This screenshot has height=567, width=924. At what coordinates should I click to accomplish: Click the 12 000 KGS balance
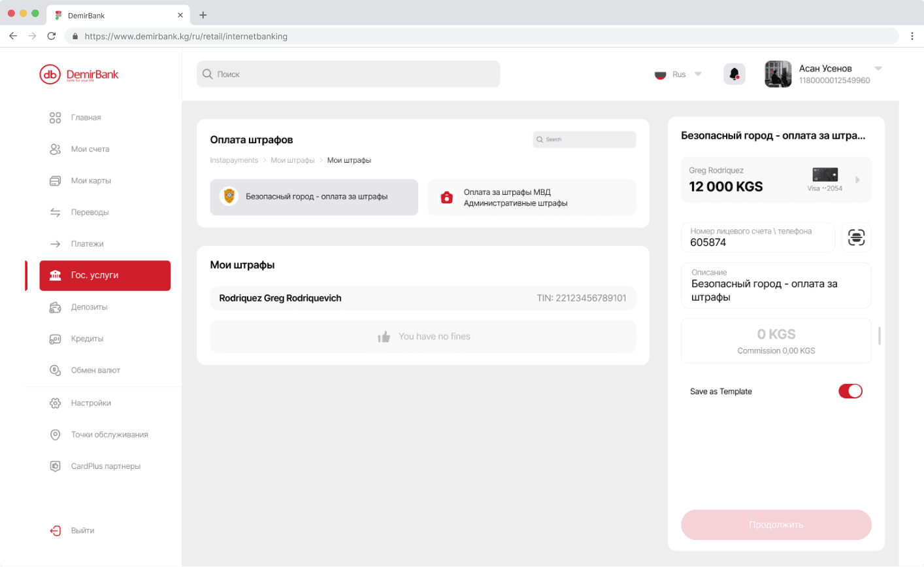click(726, 186)
